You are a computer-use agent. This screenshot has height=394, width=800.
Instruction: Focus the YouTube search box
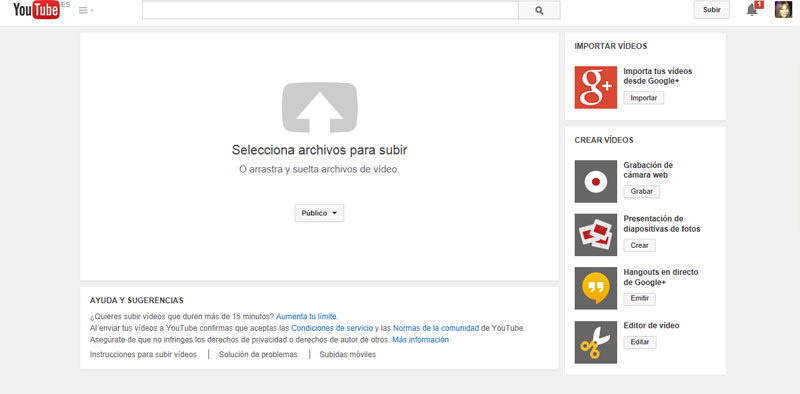(x=330, y=10)
